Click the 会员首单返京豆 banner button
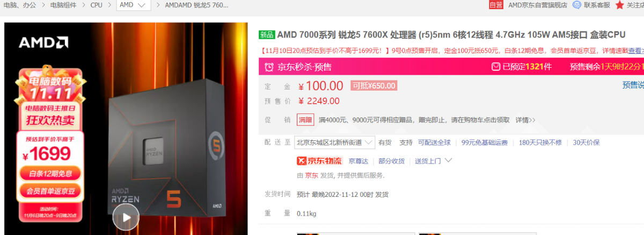This screenshot has width=644, height=235. (50, 191)
